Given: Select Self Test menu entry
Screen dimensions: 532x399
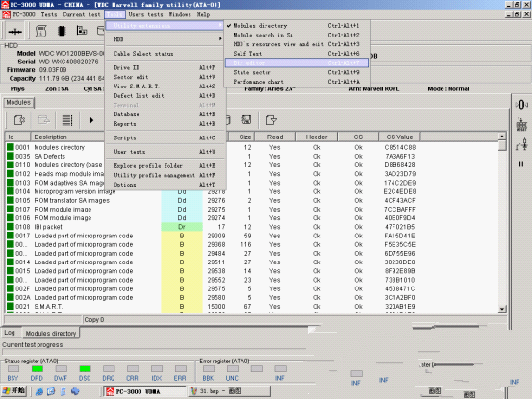Looking at the screenshot, I should 297,54.
